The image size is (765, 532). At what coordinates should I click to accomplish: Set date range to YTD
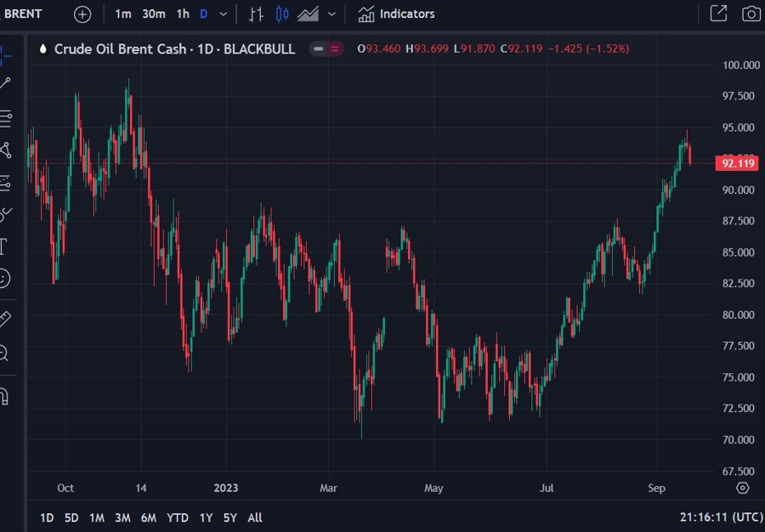(x=178, y=518)
